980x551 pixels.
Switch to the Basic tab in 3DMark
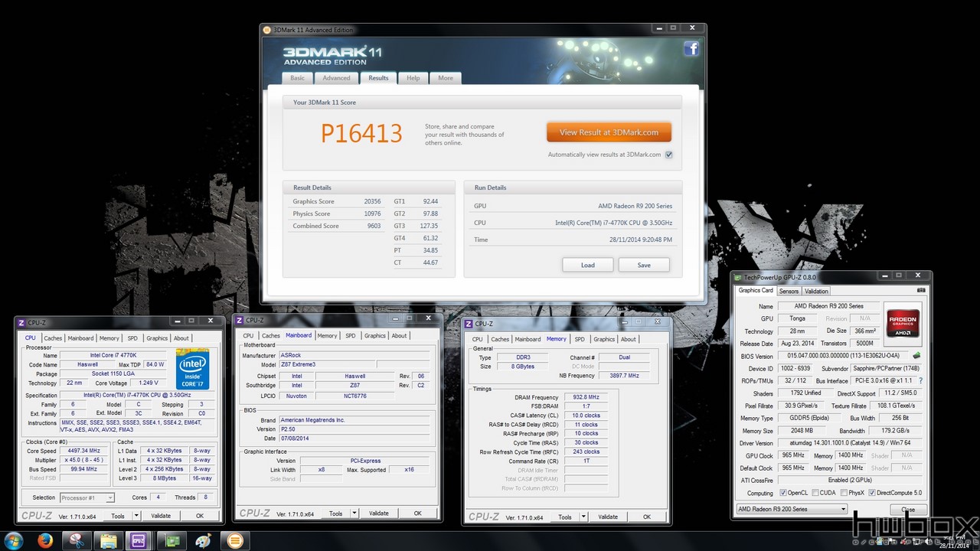pos(297,78)
